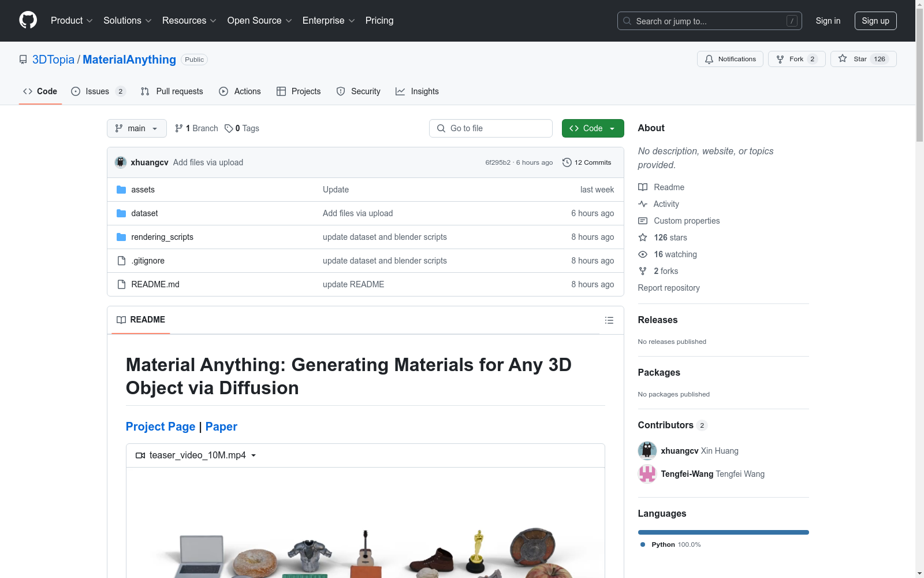This screenshot has width=924, height=578.
Task: Open the GitHub home logo
Action: pyautogui.click(x=28, y=20)
